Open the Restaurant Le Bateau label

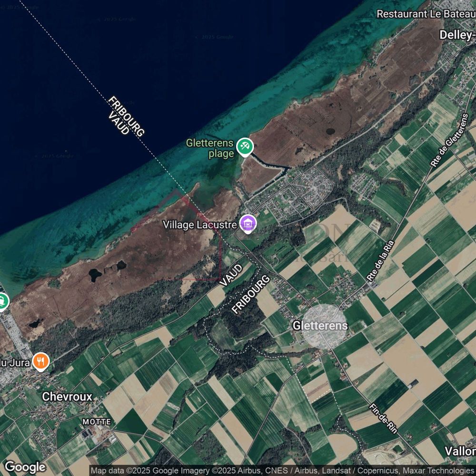pos(426,13)
